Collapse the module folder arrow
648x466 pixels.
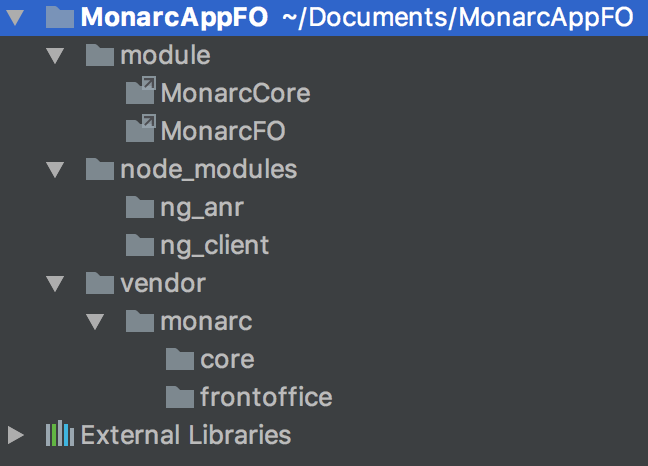coord(55,56)
